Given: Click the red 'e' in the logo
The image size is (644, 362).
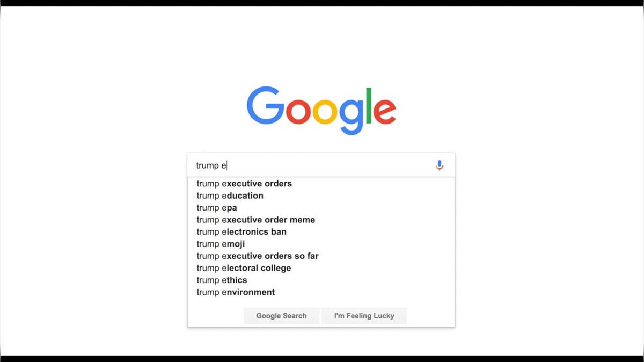Looking at the screenshot, I should (x=384, y=111).
